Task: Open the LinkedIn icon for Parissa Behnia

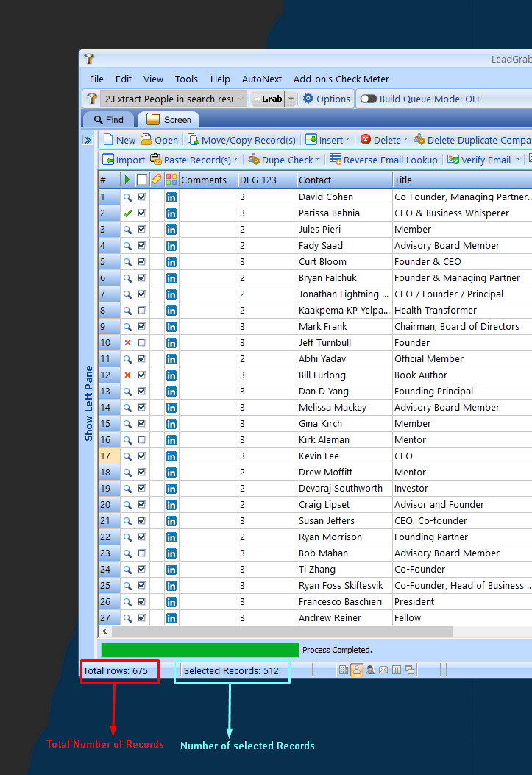Action: coord(171,213)
